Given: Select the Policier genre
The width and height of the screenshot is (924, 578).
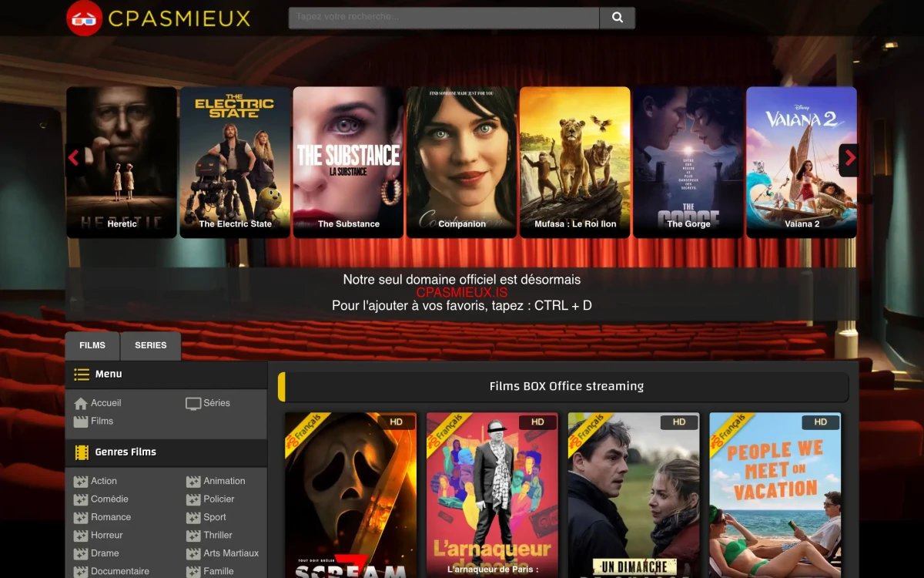Looking at the screenshot, I should point(219,499).
